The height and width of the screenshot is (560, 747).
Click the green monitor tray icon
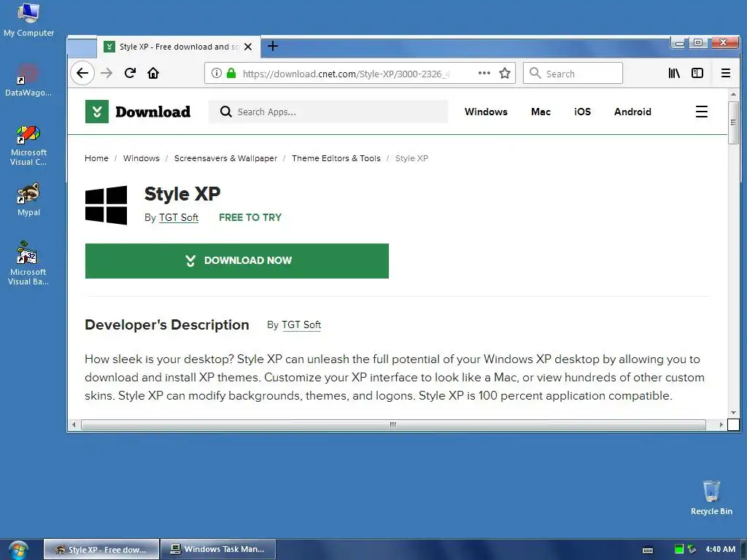[x=679, y=549]
